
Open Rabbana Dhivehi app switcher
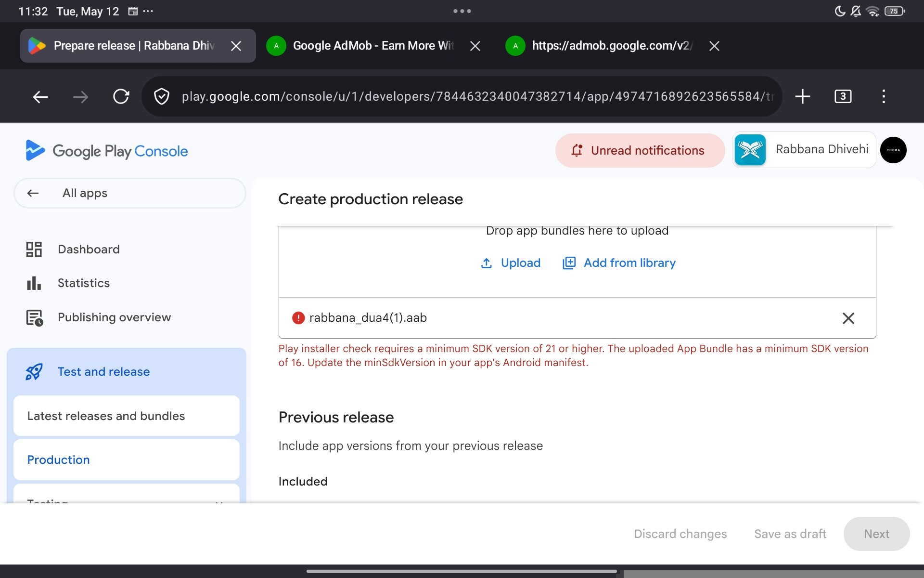coord(804,150)
